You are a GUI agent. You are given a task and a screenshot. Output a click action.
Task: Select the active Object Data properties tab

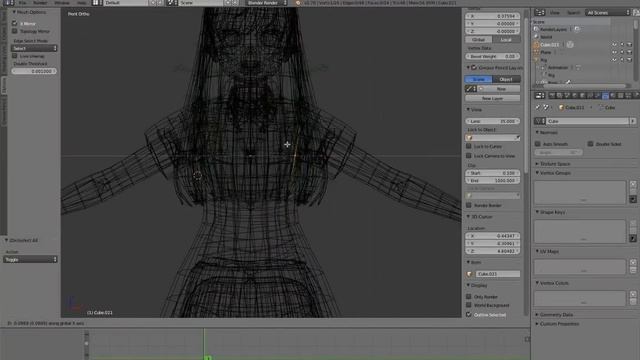pos(605,96)
